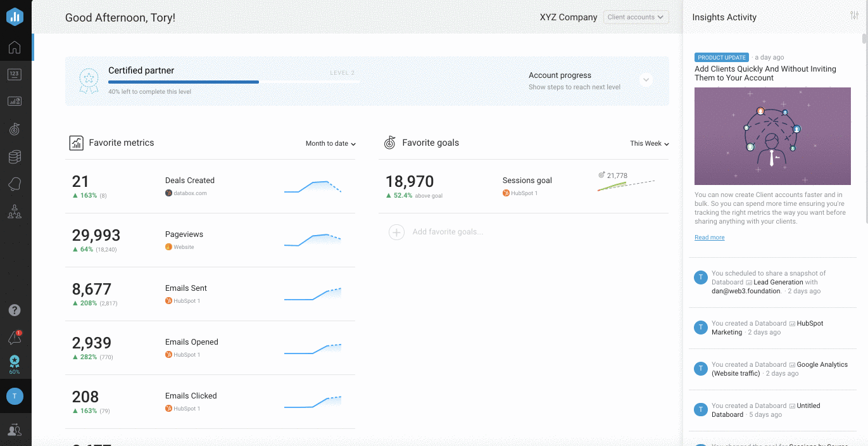The width and height of the screenshot is (868, 446).
Task: Click the 208 emails clicked value
Action: pyautogui.click(x=85, y=397)
